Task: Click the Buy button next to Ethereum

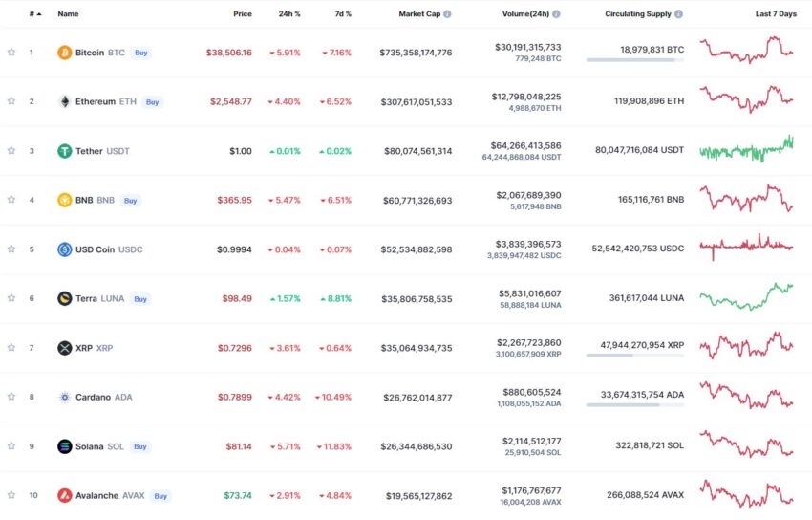Action: coord(152,102)
